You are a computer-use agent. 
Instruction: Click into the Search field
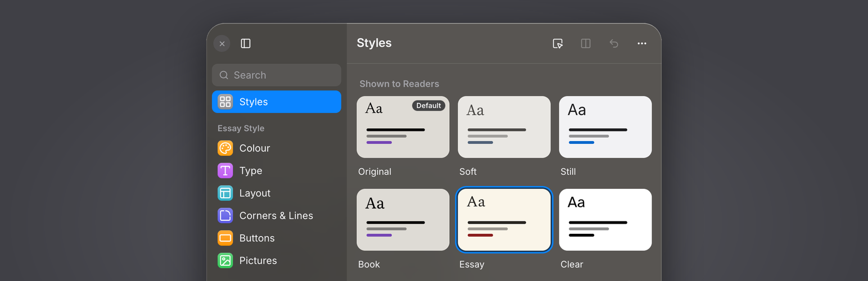277,75
